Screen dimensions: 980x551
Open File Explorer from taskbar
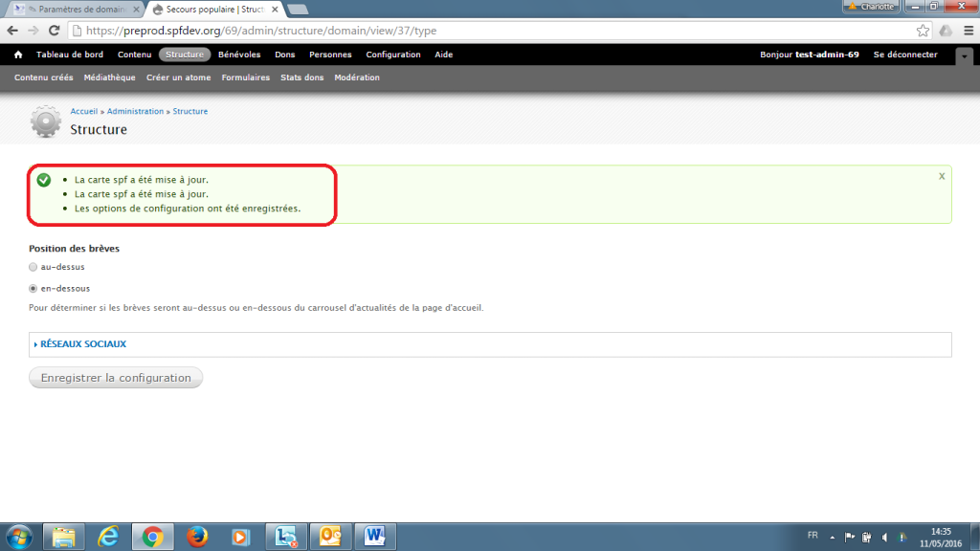(64, 537)
